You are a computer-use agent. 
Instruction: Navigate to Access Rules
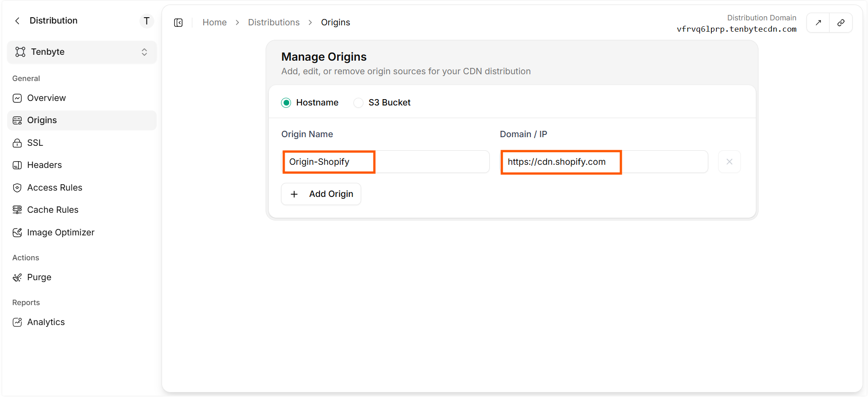(x=82, y=188)
